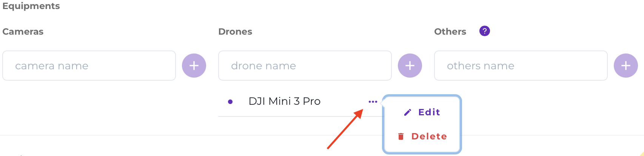The image size is (644, 156).
Task: Focus the drone name field
Action: 305,66
